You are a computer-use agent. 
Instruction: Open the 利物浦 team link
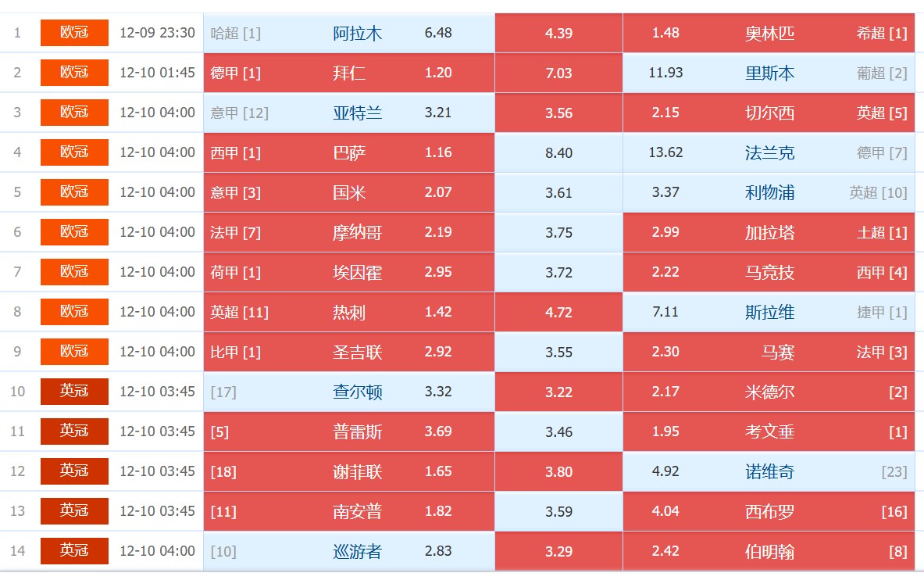point(769,192)
